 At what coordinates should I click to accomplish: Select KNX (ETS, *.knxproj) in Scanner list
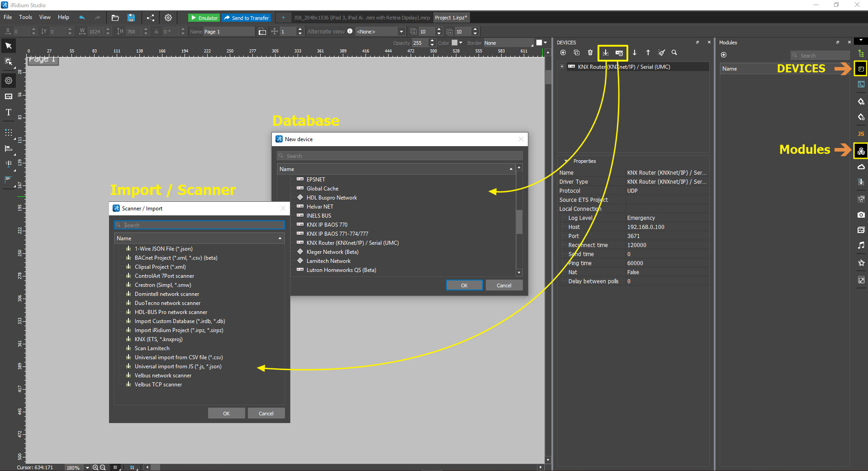(158, 339)
